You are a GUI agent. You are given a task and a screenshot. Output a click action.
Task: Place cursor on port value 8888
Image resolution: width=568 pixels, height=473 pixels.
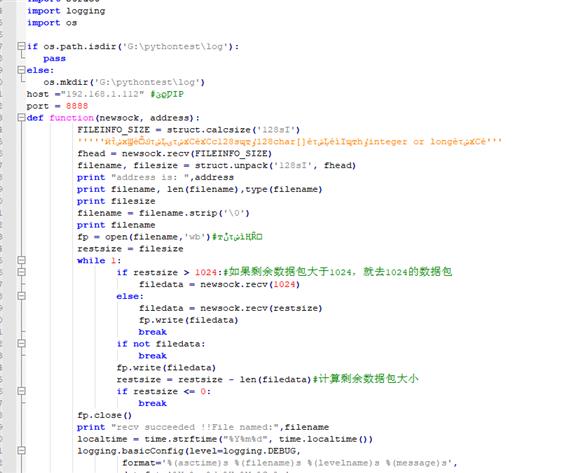pos(77,106)
